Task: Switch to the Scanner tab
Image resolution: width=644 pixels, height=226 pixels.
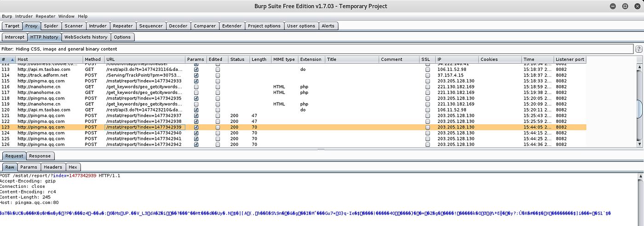Action: point(74,26)
